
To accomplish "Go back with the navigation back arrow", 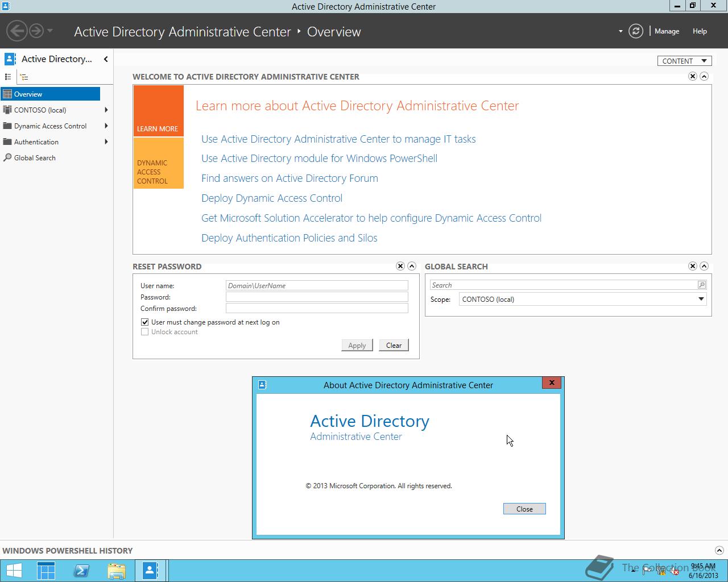I will pos(17,31).
